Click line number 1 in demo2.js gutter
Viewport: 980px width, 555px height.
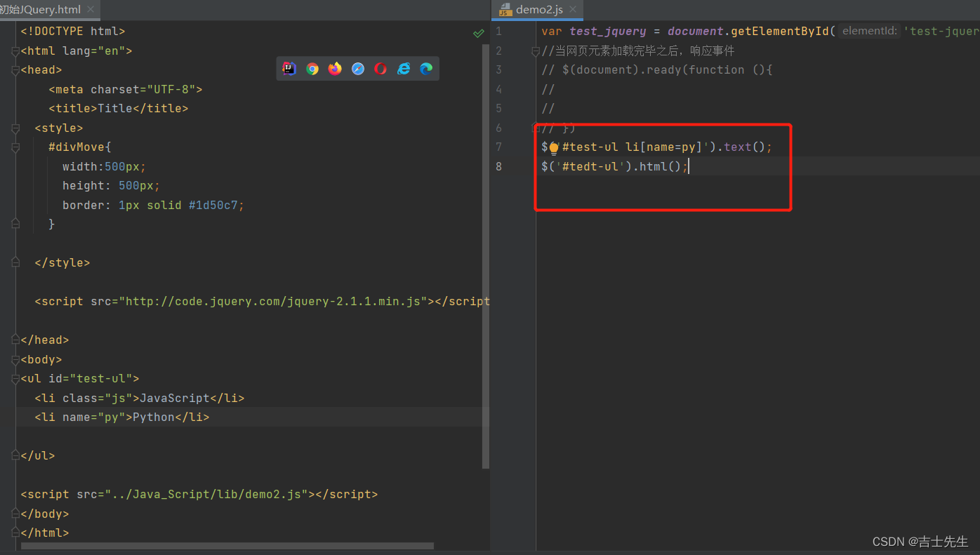point(498,32)
